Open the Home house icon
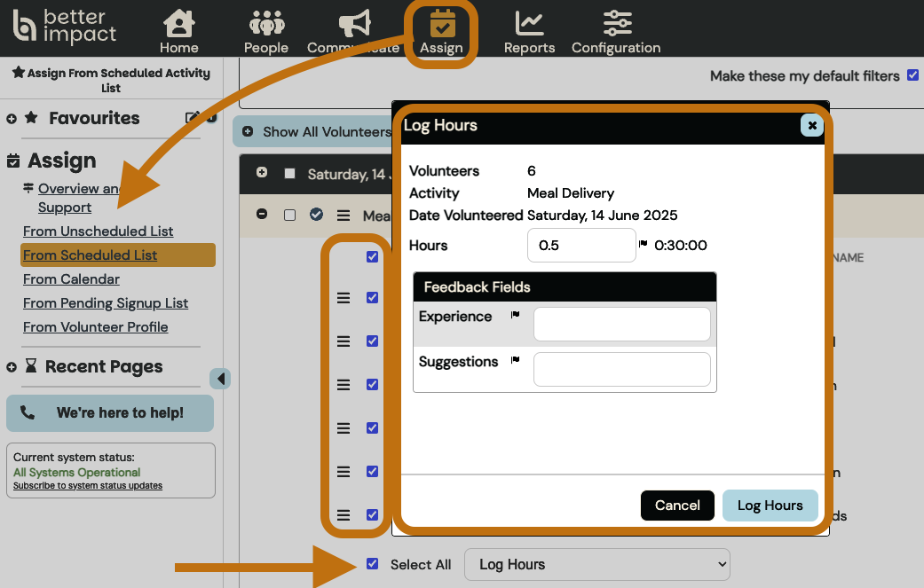Image resolution: width=924 pixels, height=588 pixels. coord(179,24)
